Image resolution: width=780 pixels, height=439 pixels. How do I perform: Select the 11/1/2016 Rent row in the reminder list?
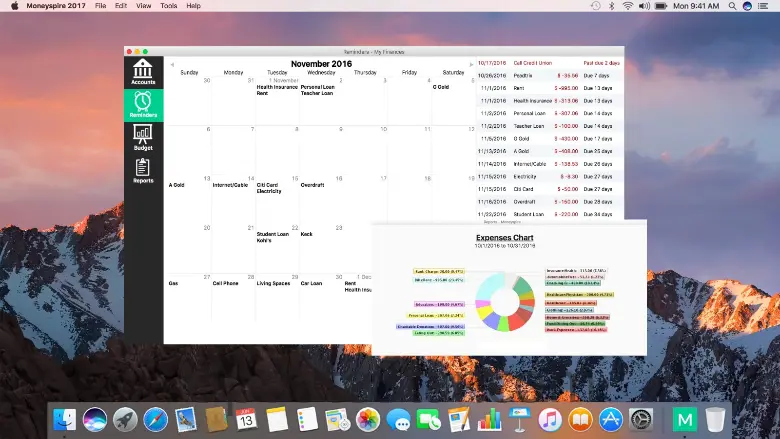pos(550,88)
